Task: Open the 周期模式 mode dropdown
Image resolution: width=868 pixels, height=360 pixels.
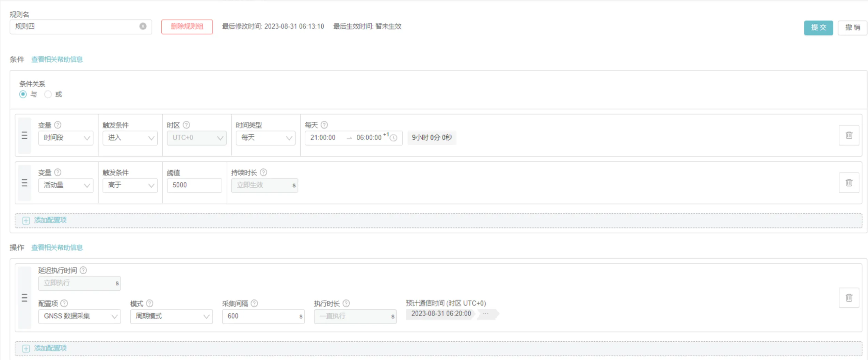Action: point(171,316)
